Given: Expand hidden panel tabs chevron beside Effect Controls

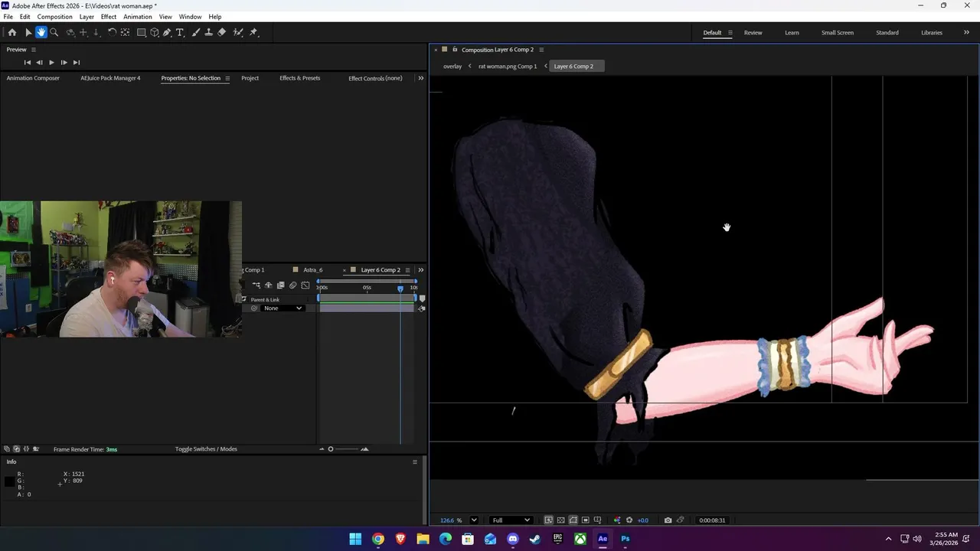Looking at the screenshot, I should 420,78.
